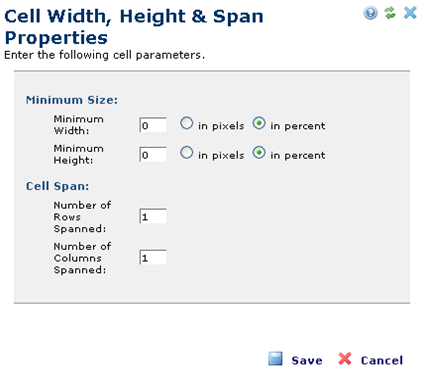Select 'in pixels' for Minimum Height

point(187,153)
